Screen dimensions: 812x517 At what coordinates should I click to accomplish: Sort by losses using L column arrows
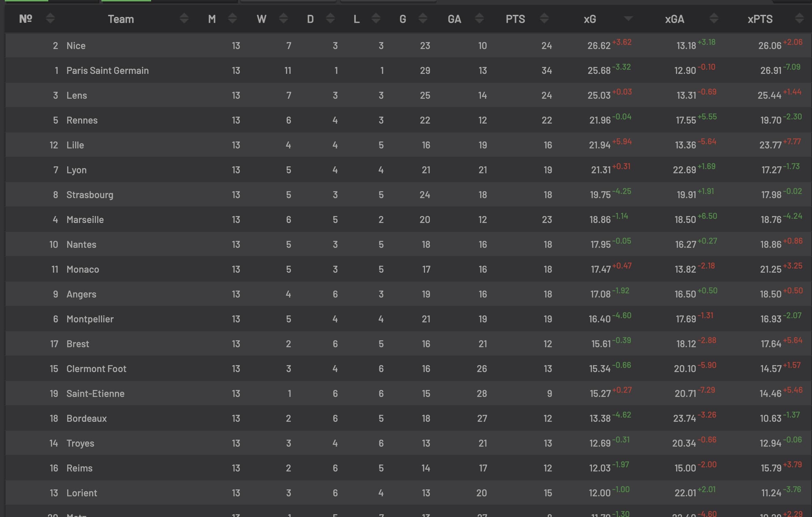[376, 18]
